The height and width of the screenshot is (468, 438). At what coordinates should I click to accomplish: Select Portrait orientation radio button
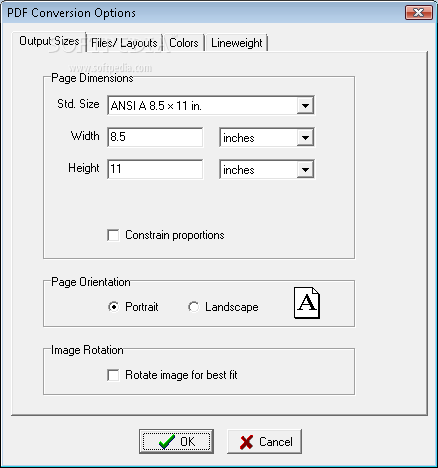click(x=114, y=307)
